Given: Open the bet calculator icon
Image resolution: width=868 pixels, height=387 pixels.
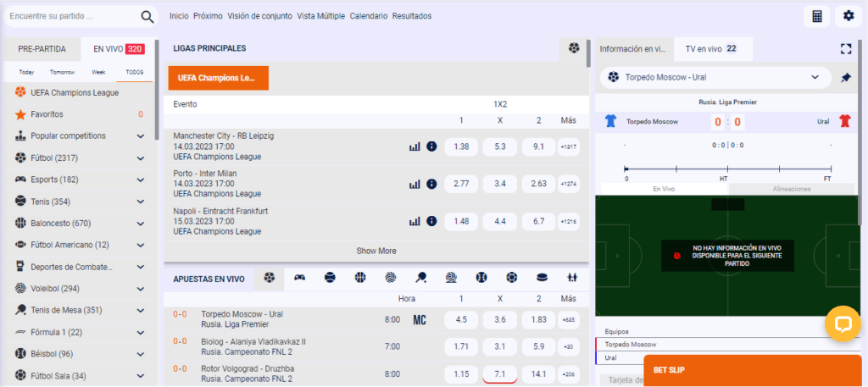Looking at the screenshot, I should pos(816,16).
